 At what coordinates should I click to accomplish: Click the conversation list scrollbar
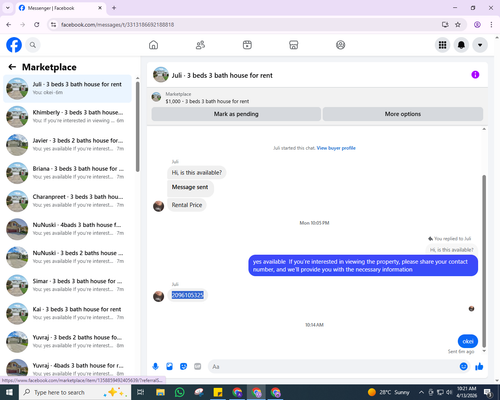pyautogui.click(x=137, y=127)
